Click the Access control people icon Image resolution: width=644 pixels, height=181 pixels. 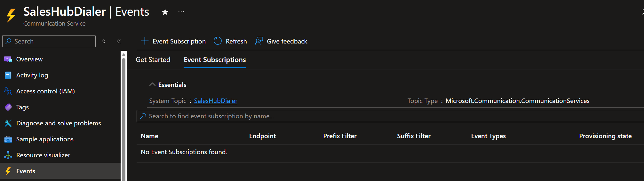tap(8, 91)
